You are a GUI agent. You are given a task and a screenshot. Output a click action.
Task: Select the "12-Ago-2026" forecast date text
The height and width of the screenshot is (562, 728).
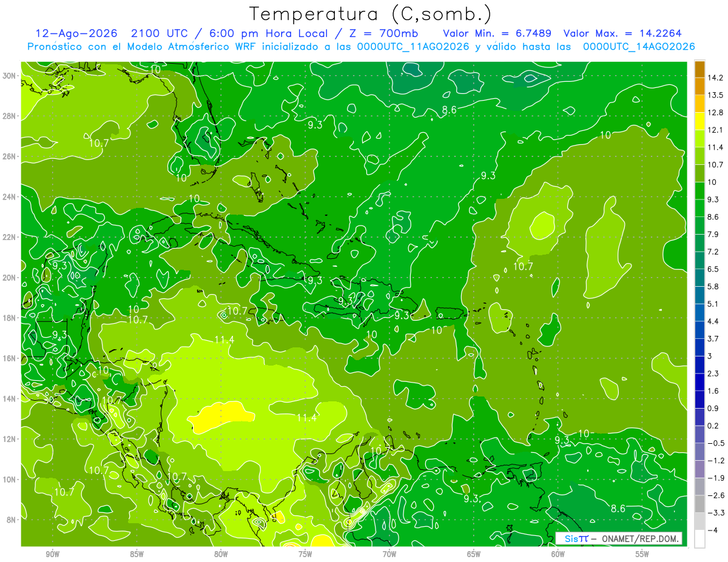[x=75, y=33]
